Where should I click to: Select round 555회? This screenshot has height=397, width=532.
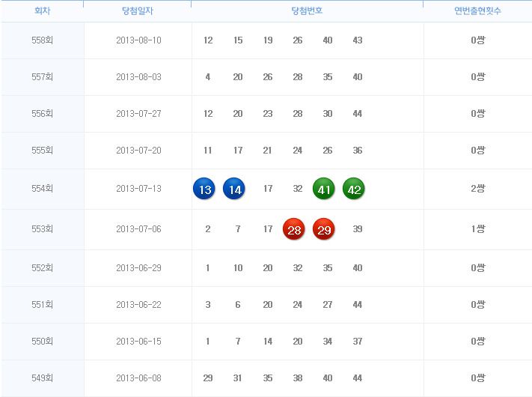(43, 150)
